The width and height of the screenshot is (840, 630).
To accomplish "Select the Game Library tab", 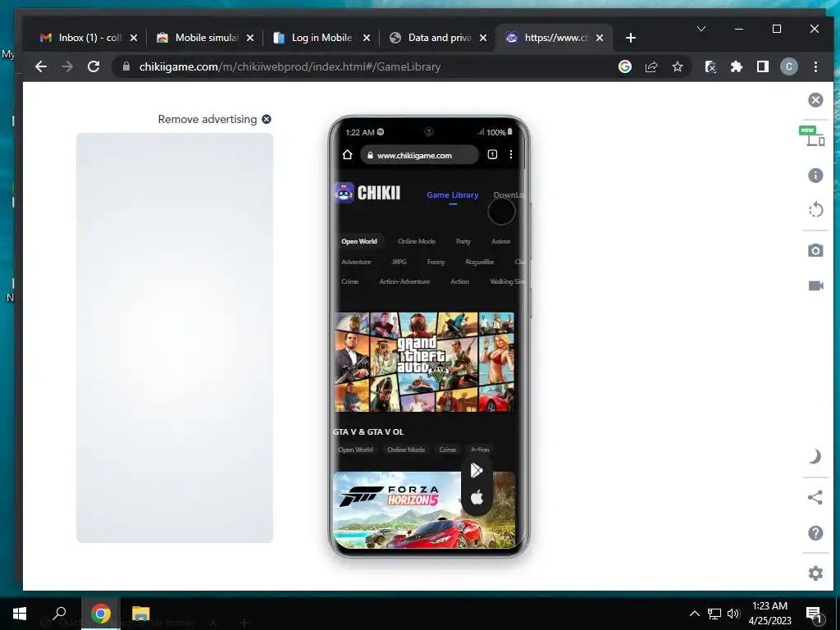I will pyautogui.click(x=453, y=195).
